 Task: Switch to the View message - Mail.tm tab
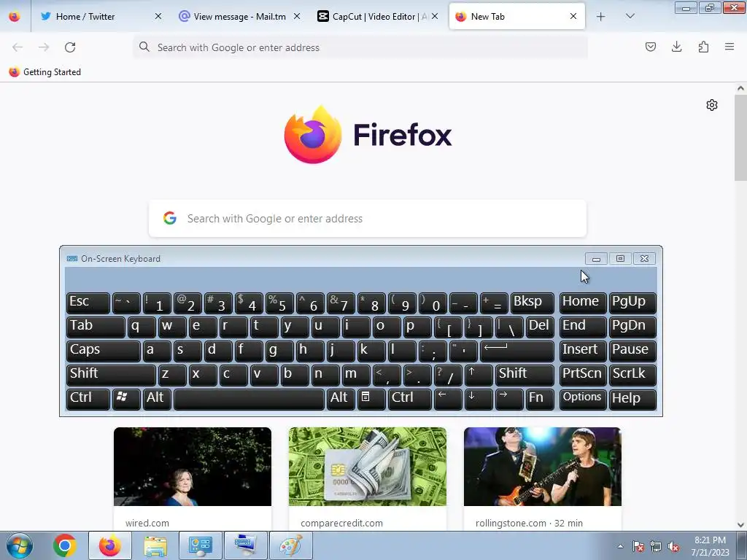point(239,17)
